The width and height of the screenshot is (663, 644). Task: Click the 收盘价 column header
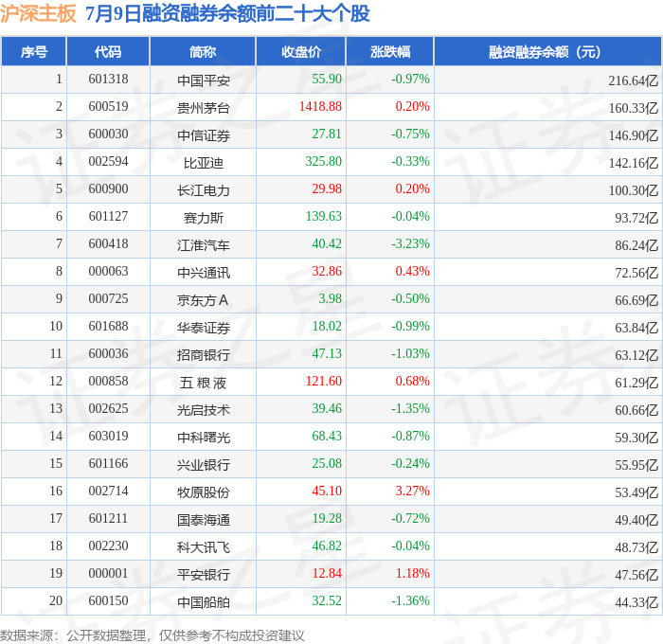point(301,51)
